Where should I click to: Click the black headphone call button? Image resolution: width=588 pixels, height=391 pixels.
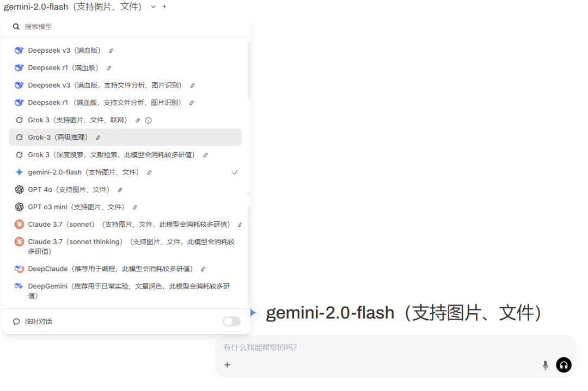(563, 365)
